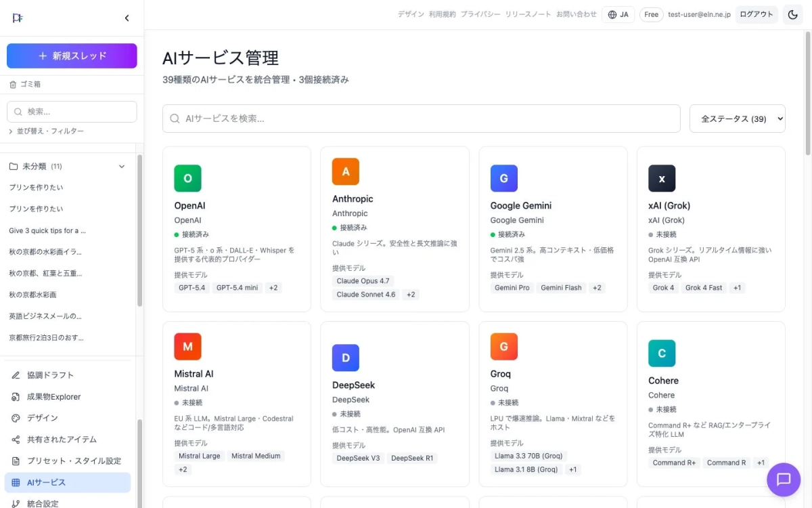Viewport: 812px width, 508px height.
Task: Click the sidebar thread list scrollbar
Action: coord(140,230)
